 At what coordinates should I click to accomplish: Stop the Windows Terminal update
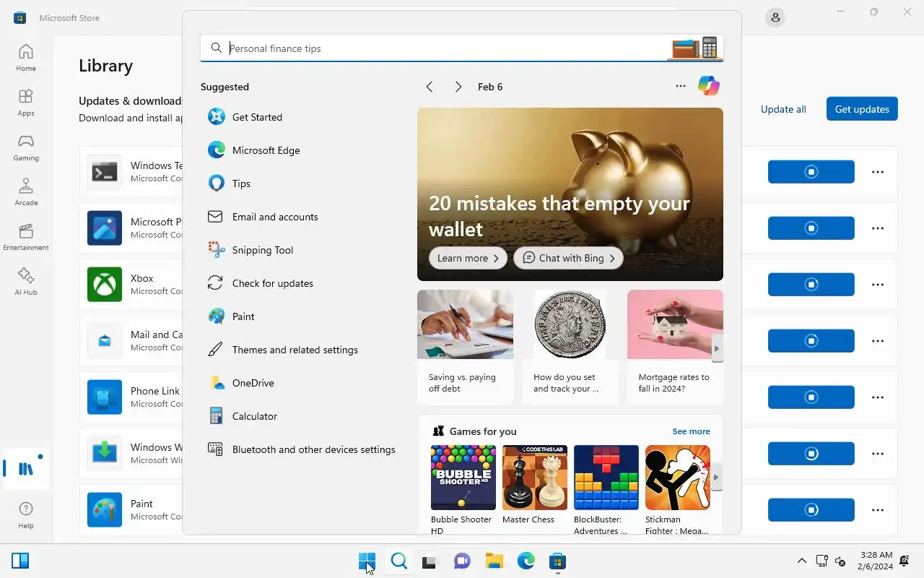(811, 172)
